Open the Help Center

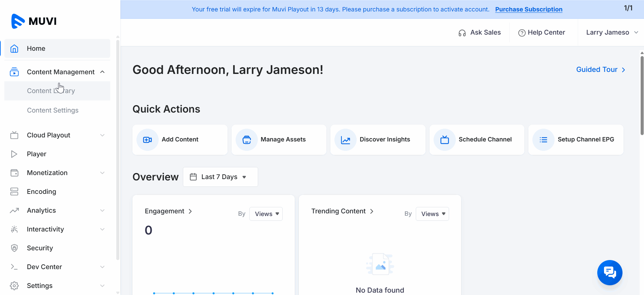pos(542,33)
